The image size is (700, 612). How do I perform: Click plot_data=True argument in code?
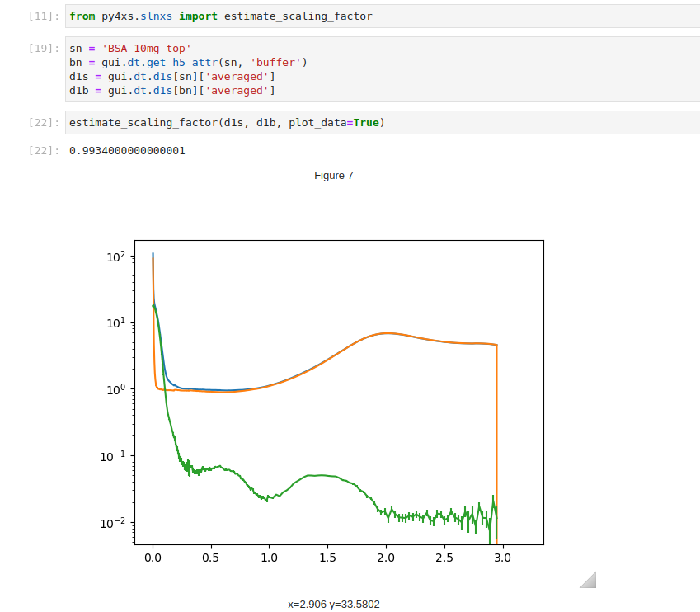coord(333,122)
